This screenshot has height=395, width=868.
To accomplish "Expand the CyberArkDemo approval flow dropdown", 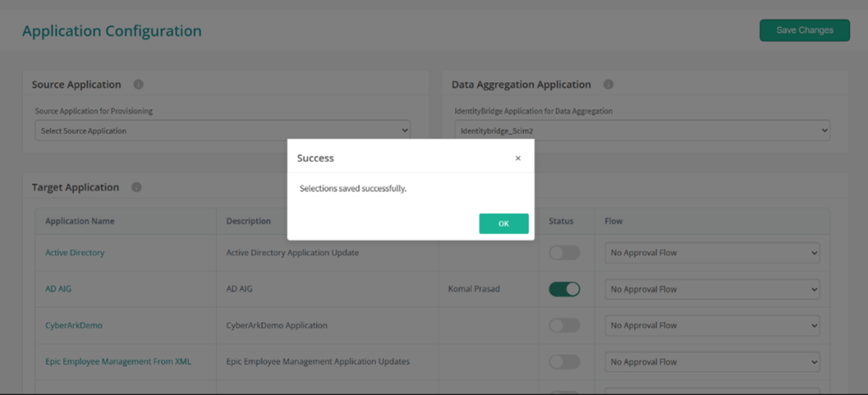I will (712, 325).
